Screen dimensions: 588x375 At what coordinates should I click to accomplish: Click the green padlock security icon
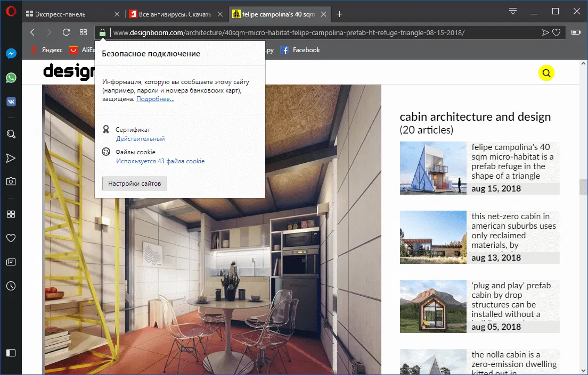pos(102,32)
